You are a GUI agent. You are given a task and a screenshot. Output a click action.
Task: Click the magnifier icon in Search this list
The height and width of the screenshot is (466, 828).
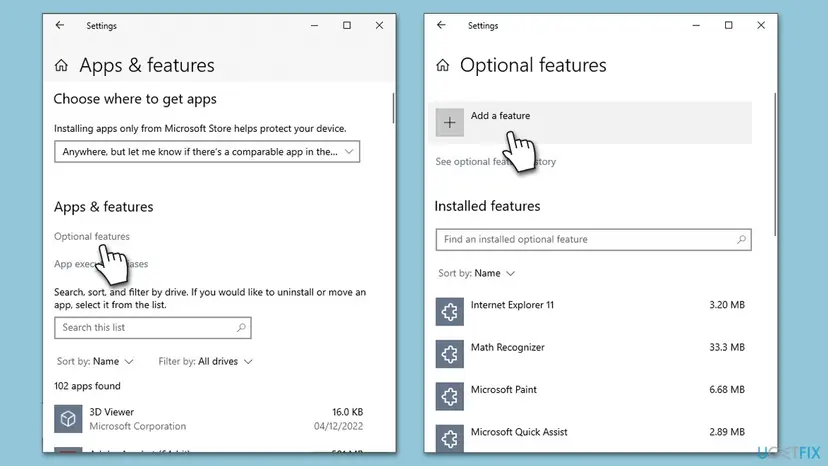click(x=241, y=328)
